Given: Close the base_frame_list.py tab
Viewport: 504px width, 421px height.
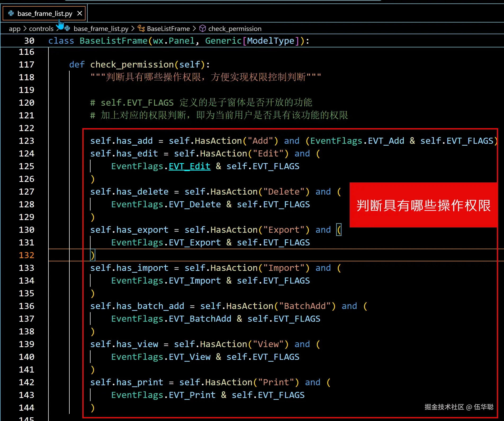Looking at the screenshot, I should 79,14.
